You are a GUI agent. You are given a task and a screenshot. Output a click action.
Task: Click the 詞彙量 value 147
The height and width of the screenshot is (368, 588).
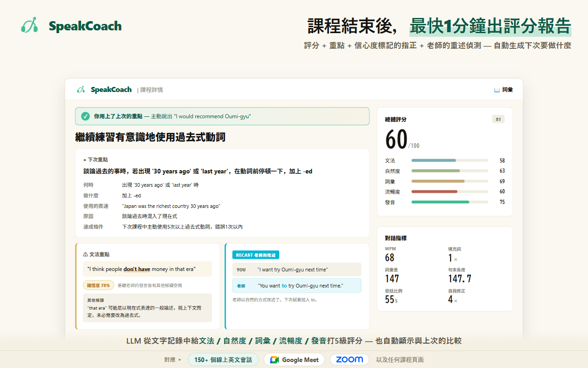[392, 279]
